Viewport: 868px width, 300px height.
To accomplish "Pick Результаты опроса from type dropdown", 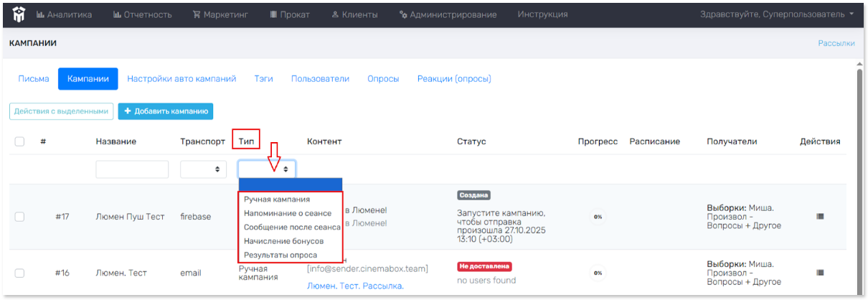I will (x=280, y=255).
